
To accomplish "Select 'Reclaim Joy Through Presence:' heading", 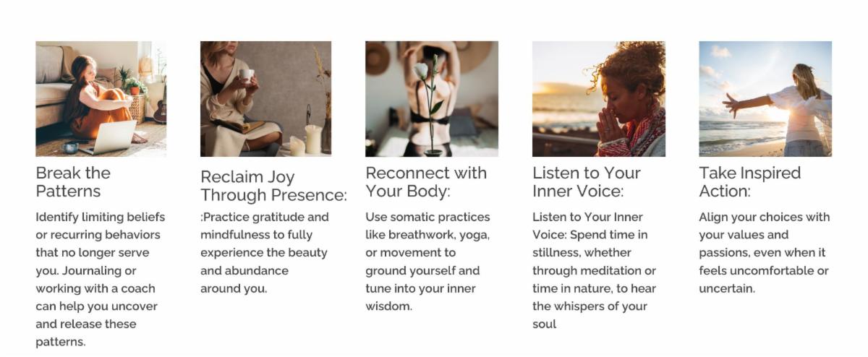I will tap(273, 186).
